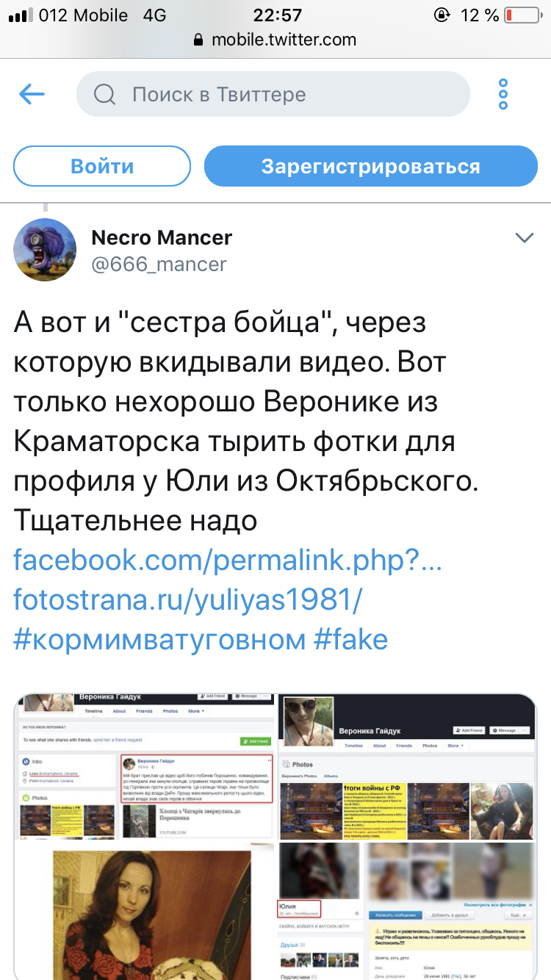Tap the signal strength bars

click(20, 15)
